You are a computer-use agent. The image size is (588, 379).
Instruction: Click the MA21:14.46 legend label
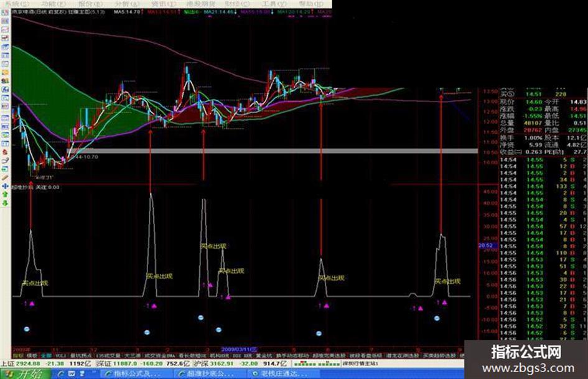click(x=220, y=12)
